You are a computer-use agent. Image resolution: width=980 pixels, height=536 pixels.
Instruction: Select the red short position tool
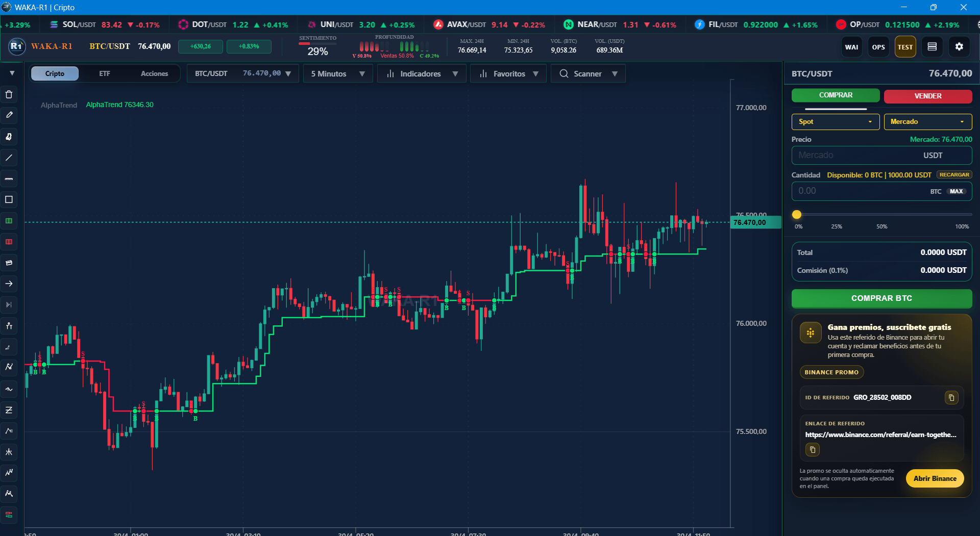(x=9, y=242)
